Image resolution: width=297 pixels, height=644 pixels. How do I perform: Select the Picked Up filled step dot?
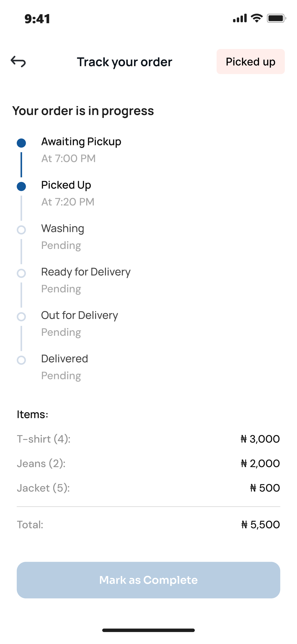pos(21,187)
